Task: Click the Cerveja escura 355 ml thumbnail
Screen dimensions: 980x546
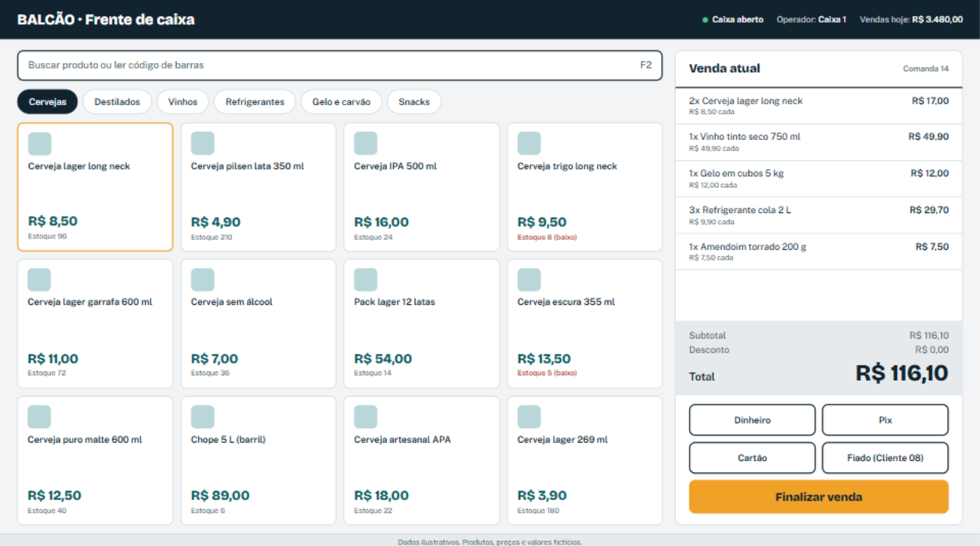Action: click(x=529, y=280)
